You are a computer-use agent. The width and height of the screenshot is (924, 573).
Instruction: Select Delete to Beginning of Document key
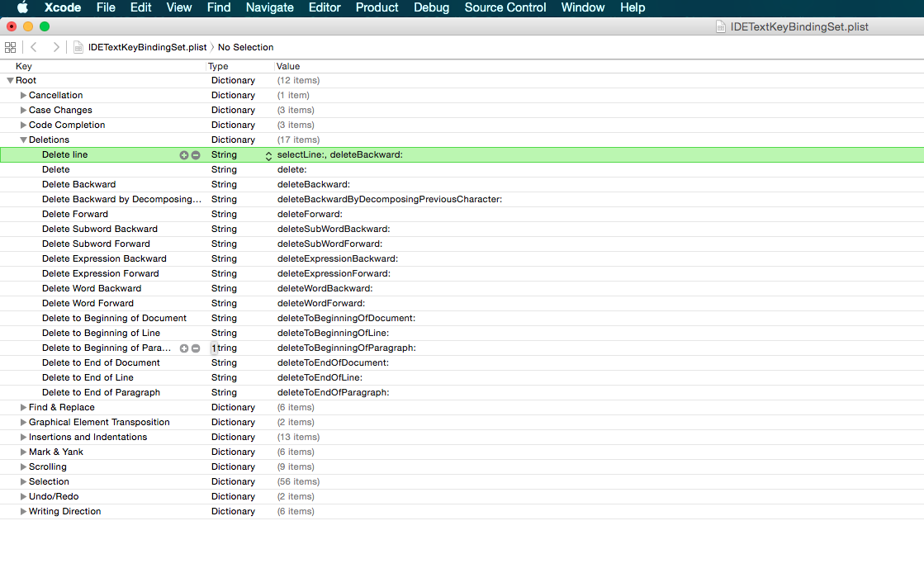coord(114,319)
